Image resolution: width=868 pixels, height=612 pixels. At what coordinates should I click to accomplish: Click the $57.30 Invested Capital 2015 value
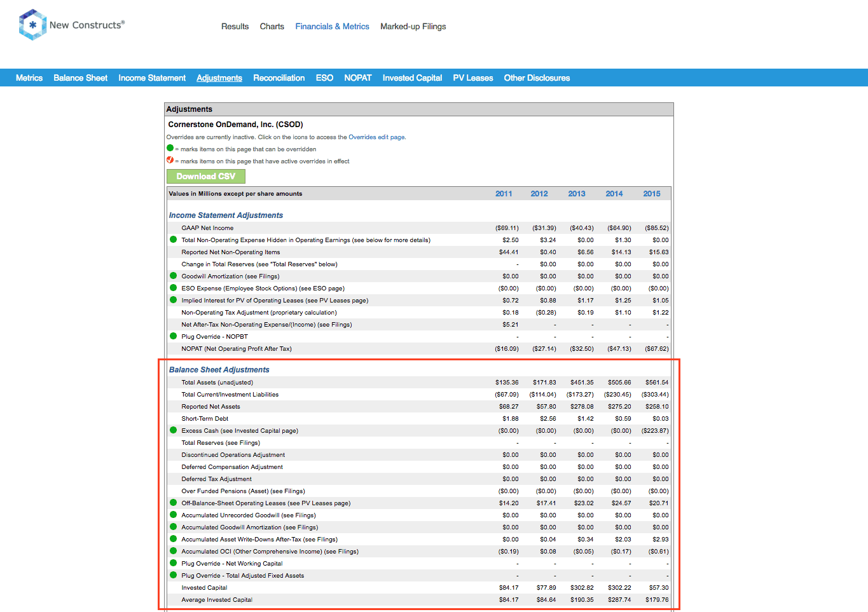659,588
